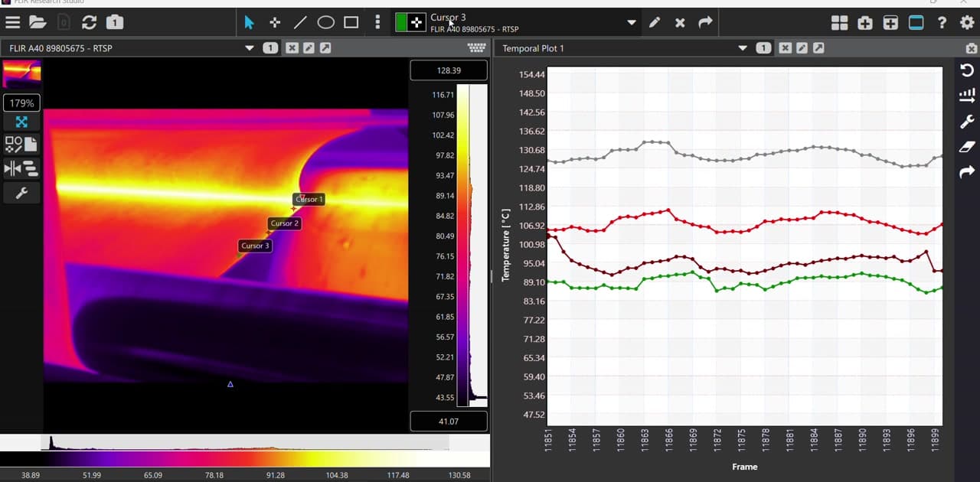Image resolution: width=980 pixels, height=482 pixels.
Task: Toggle the fit-to-window zoom button
Action: click(21, 122)
